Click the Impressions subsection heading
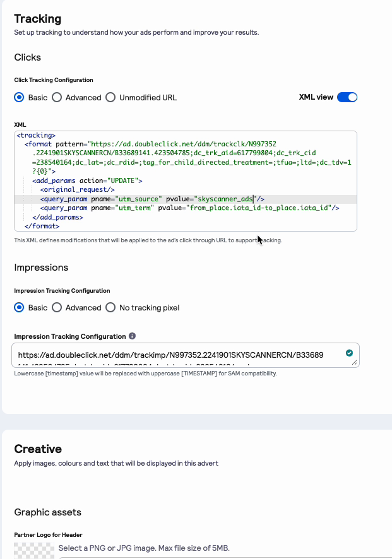Screen dimensions: 392x559 click(41, 268)
